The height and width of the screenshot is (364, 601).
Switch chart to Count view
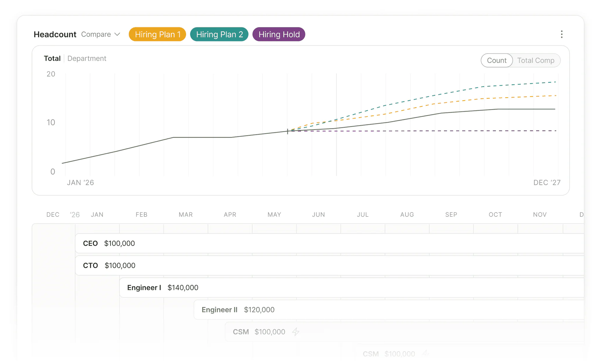497,60
